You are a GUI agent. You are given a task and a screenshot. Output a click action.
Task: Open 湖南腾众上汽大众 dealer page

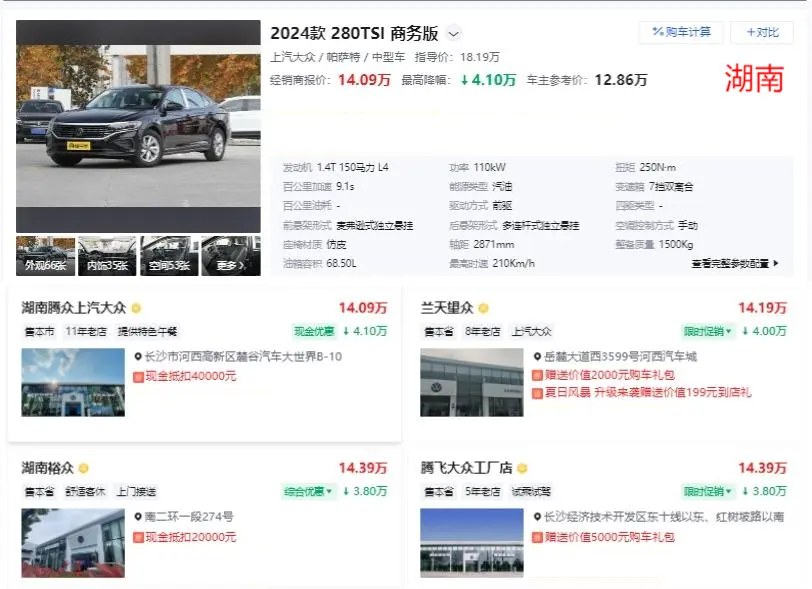(74, 308)
